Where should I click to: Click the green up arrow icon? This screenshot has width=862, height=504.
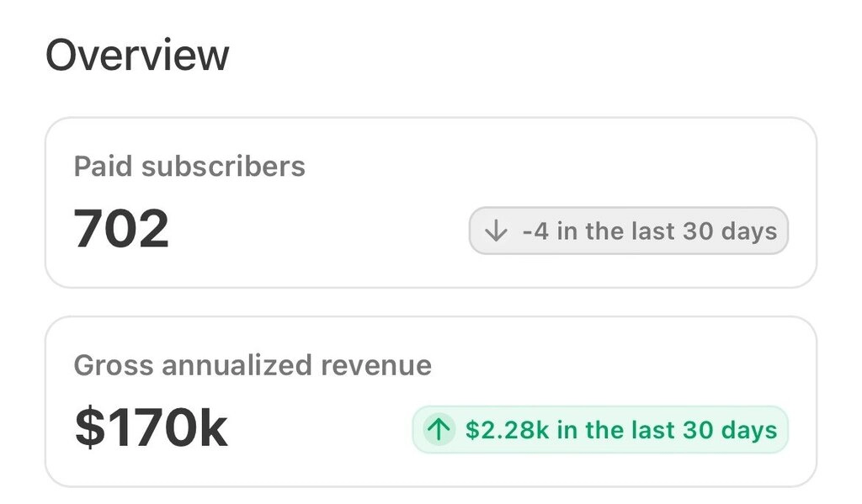[439, 429]
